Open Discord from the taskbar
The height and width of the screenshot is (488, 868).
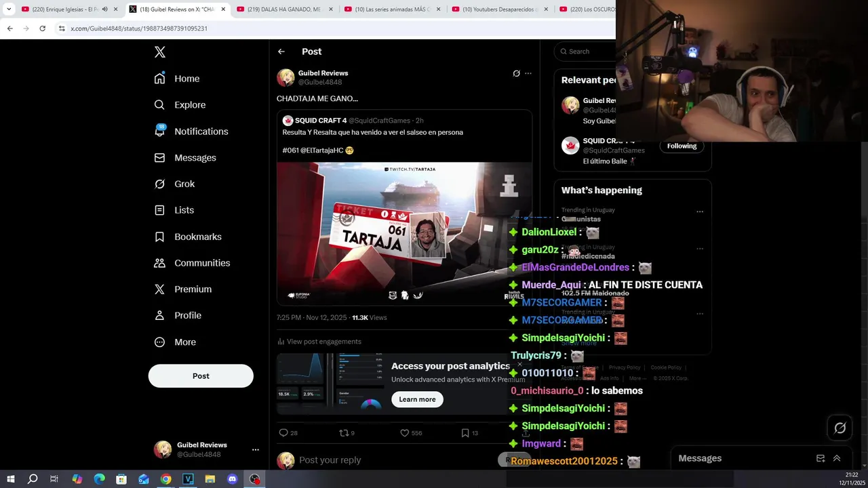pos(233,479)
